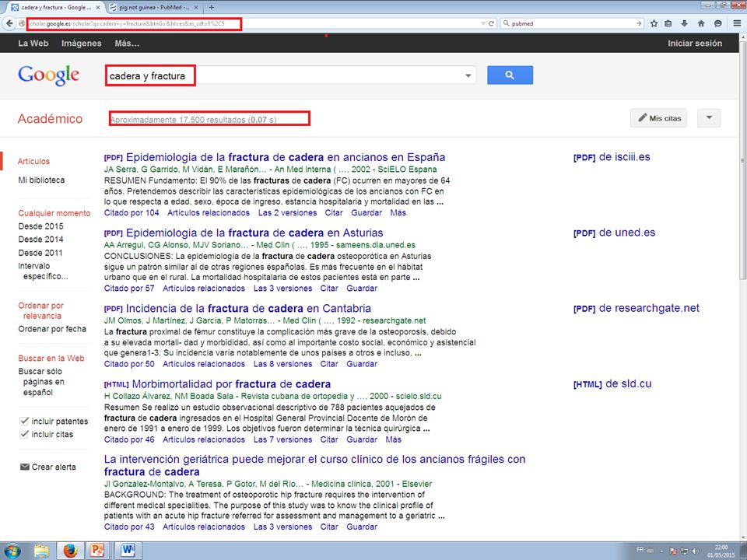Open '[PDF] de researchgate.net' link
The height and width of the screenshot is (560, 747).
click(637, 309)
